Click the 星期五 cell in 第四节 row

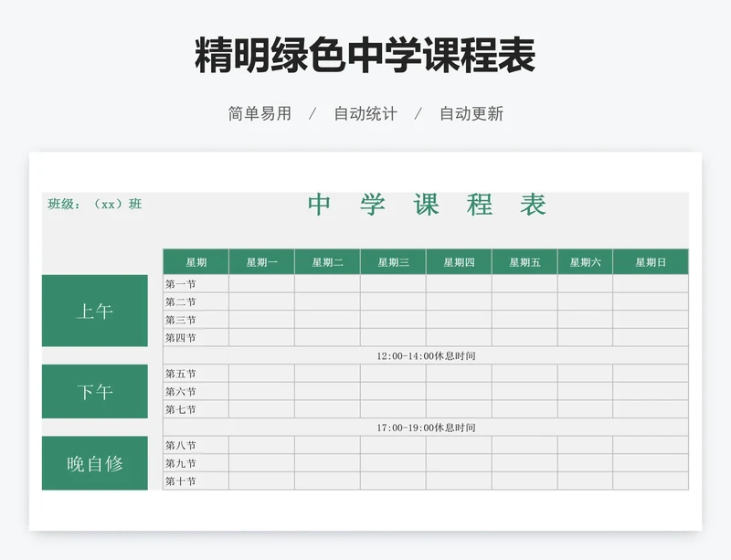pos(524,338)
